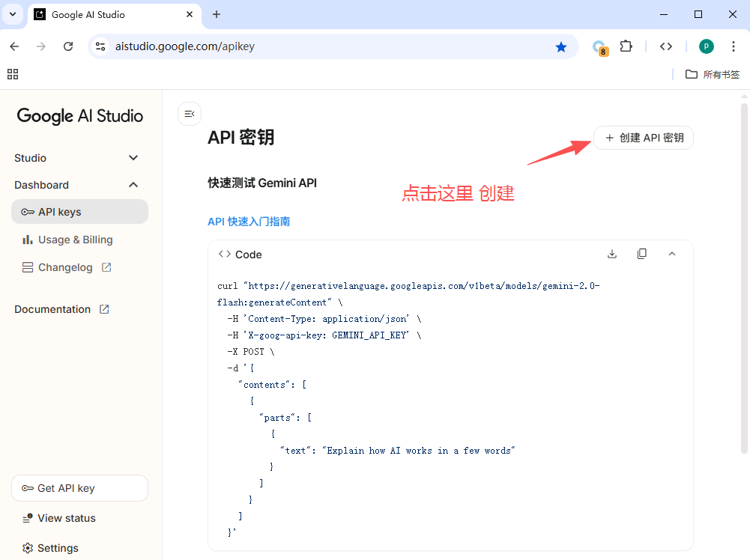The width and height of the screenshot is (750, 560).
Task: Click the -X POST code line
Action: 251,352
